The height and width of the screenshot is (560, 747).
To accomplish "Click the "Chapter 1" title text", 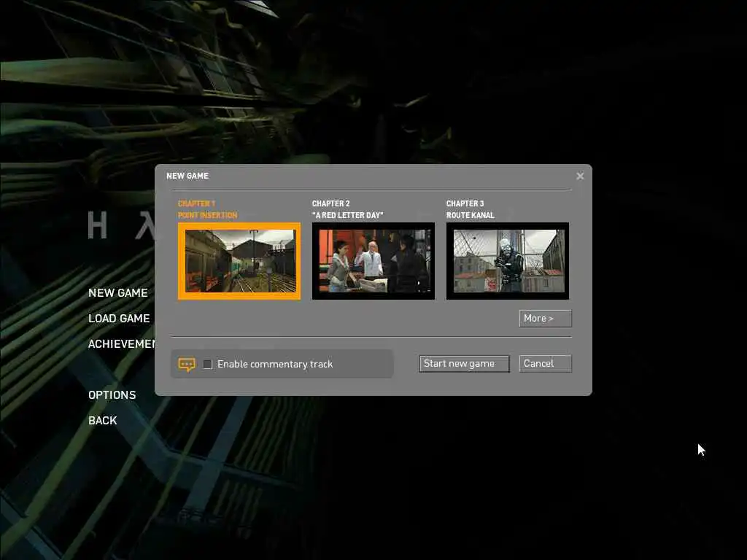I will point(197,203).
